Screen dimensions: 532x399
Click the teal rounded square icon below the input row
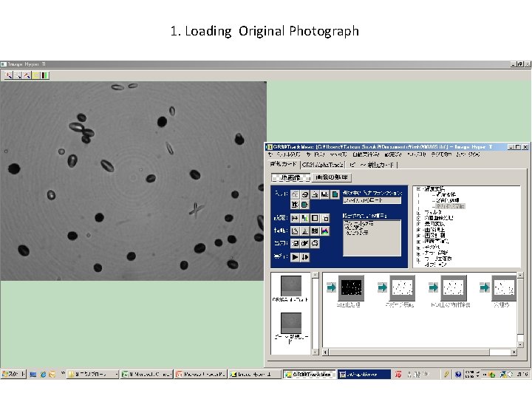[x=304, y=205]
